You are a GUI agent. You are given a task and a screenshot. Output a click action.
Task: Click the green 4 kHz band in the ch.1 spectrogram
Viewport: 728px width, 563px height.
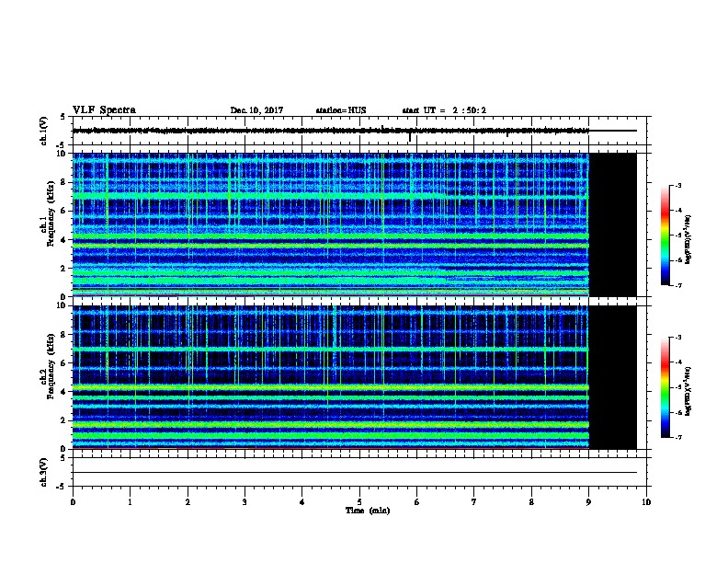pyautogui.click(x=331, y=236)
